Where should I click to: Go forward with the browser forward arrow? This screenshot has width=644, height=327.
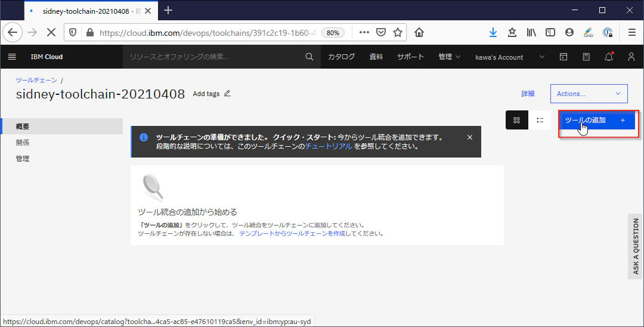tap(32, 32)
